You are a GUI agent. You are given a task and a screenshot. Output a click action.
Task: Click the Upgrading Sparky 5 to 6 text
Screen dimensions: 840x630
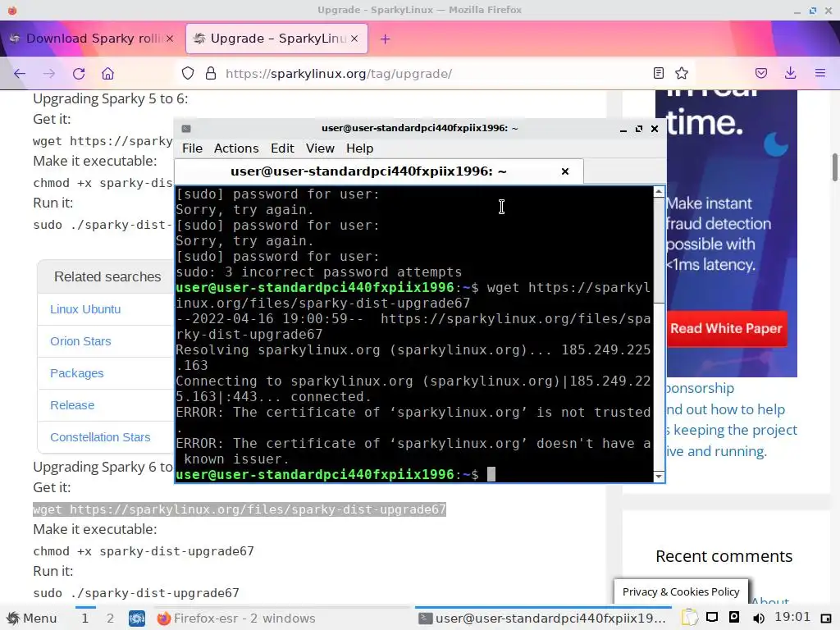coord(111,98)
